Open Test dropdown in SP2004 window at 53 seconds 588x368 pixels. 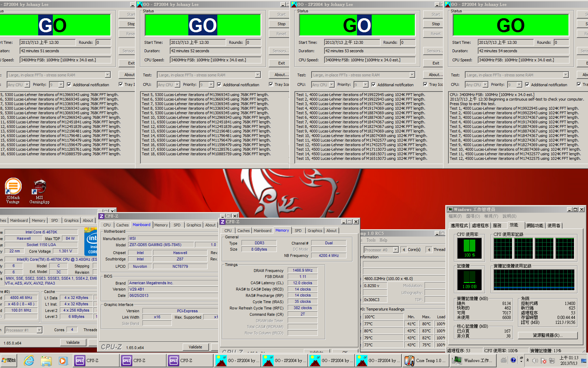tap(412, 75)
